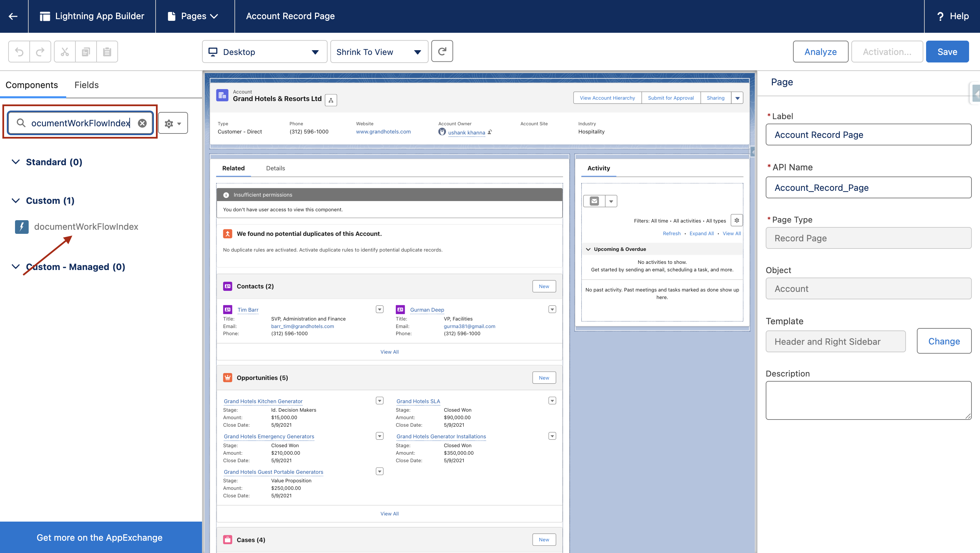This screenshot has width=980, height=553.
Task: Click the API Name input field
Action: 868,188
